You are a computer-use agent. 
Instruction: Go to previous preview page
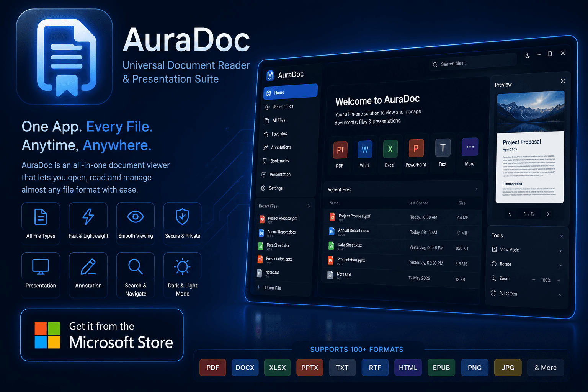point(510,214)
